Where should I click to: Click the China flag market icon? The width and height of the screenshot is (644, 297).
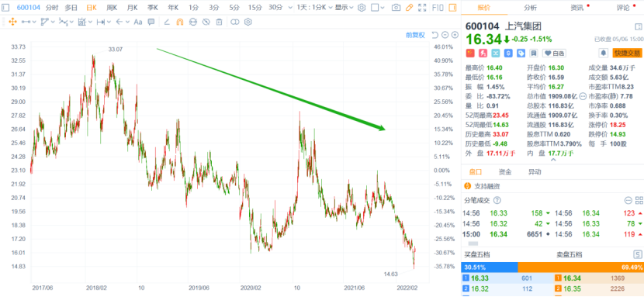469,53
